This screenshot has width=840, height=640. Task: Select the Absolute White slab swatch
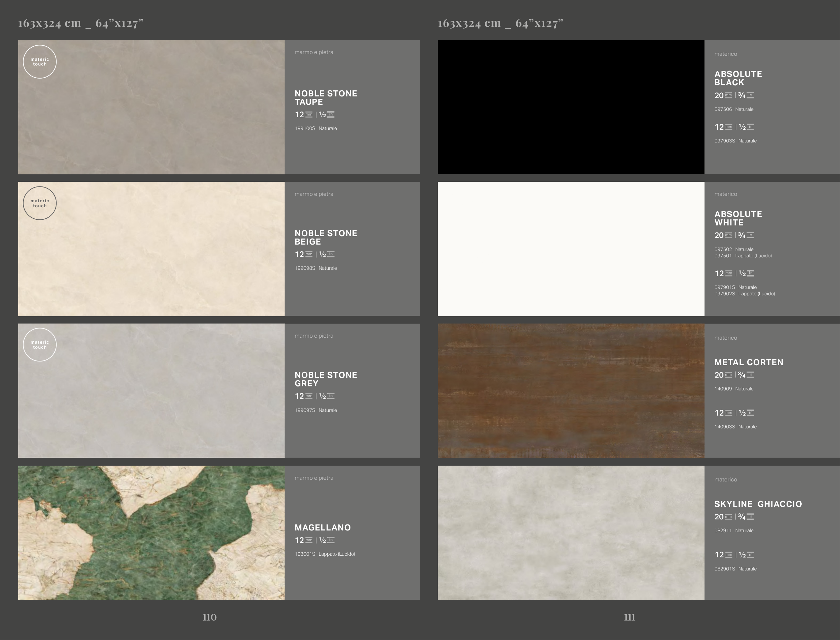(x=571, y=249)
